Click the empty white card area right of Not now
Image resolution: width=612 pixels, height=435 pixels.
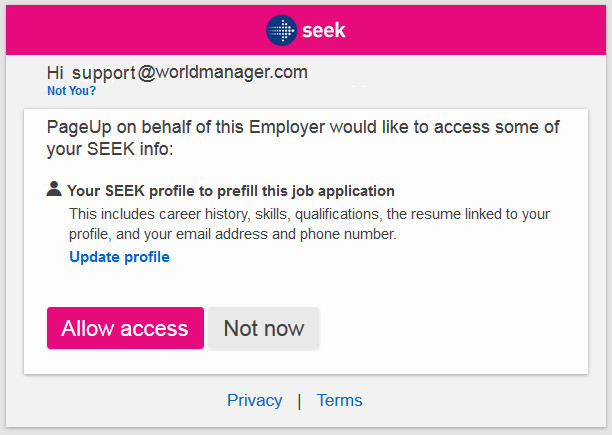(453, 328)
